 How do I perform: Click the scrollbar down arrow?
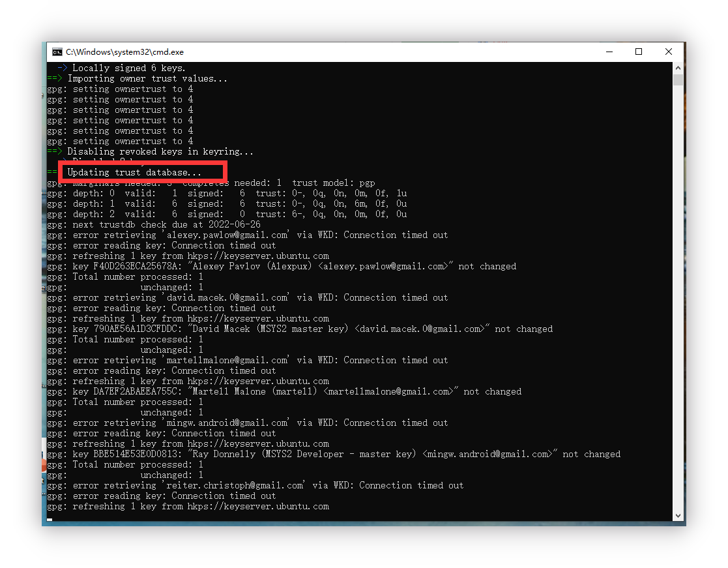tap(678, 516)
